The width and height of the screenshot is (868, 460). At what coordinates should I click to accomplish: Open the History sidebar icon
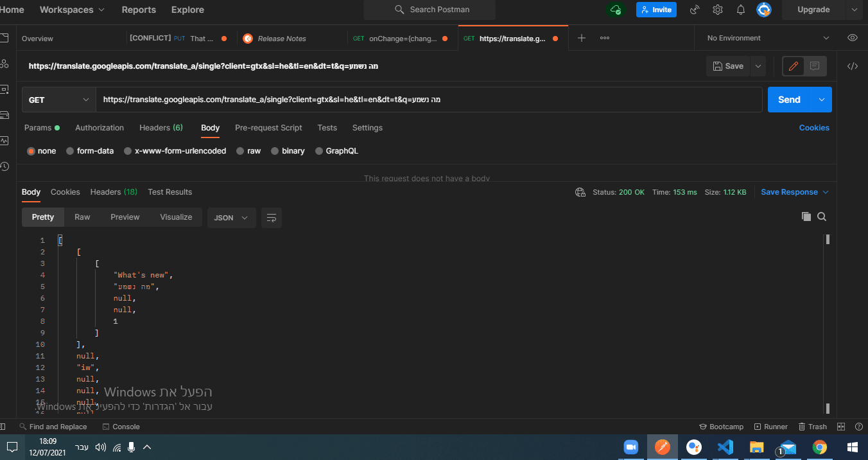pos(4,166)
